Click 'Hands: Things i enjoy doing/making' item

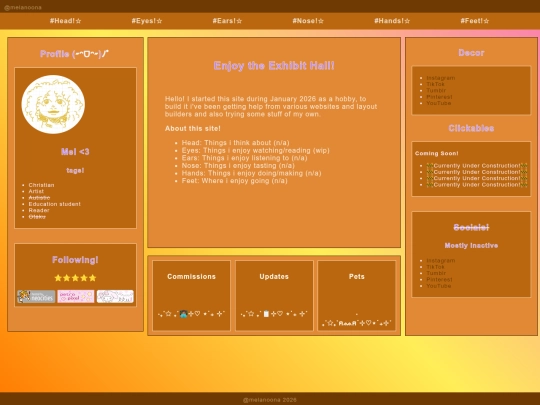251,173
